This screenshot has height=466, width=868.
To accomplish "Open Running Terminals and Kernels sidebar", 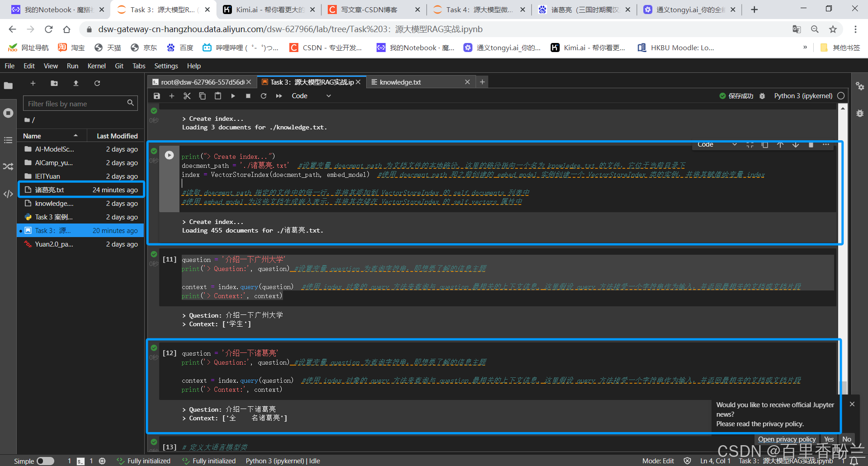I will 8,113.
